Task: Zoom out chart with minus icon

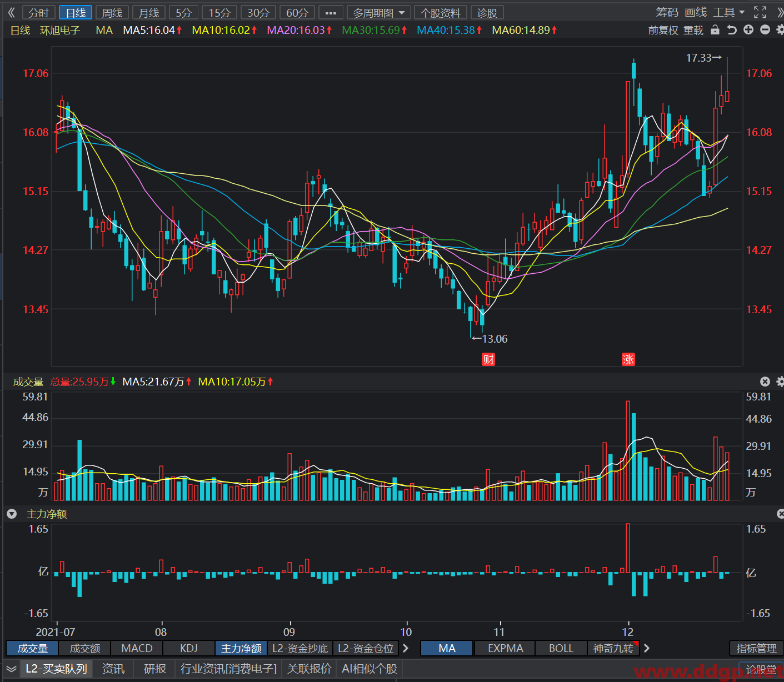Action: [x=765, y=30]
